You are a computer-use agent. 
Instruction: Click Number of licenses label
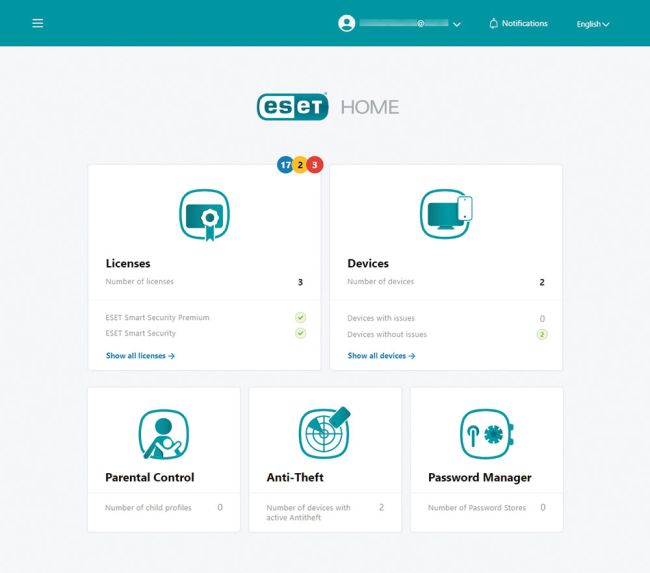click(140, 282)
